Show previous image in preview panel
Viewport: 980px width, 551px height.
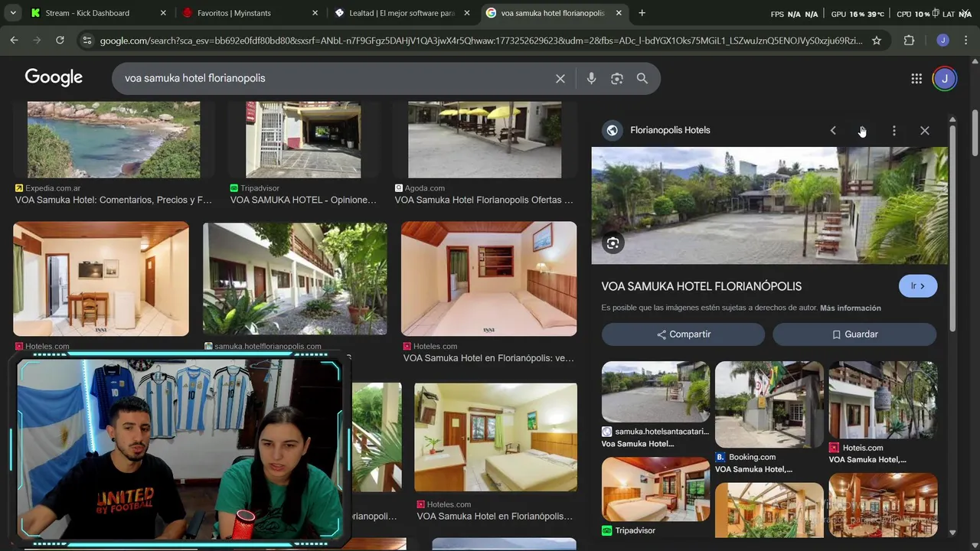coord(833,131)
